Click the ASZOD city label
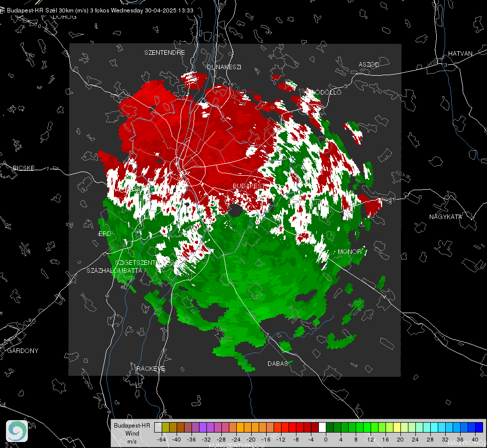The height and width of the screenshot is (448, 487). pyautogui.click(x=369, y=64)
